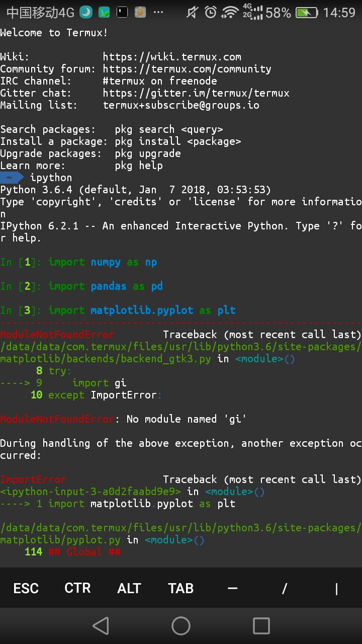Tap the '8 try:' code line
Screen dimensions: 362x644
pos(54,371)
